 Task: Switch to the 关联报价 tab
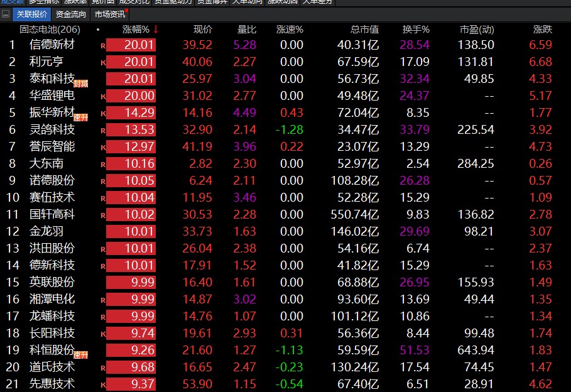click(32, 14)
